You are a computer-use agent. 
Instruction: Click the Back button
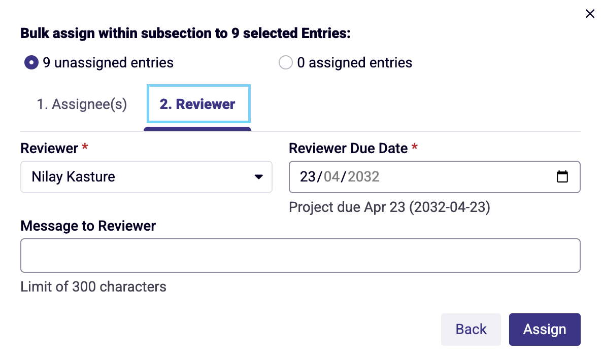point(471,329)
